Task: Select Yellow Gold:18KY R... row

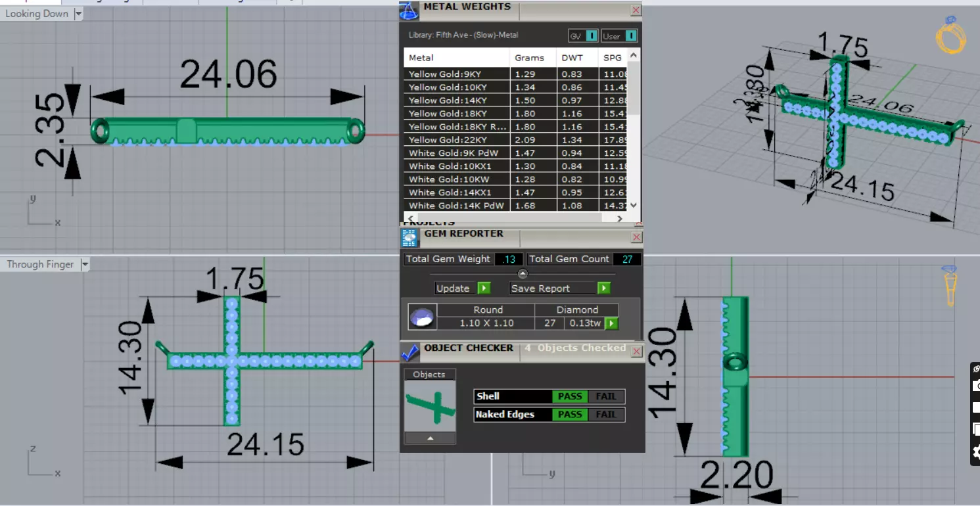Action: click(x=516, y=127)
